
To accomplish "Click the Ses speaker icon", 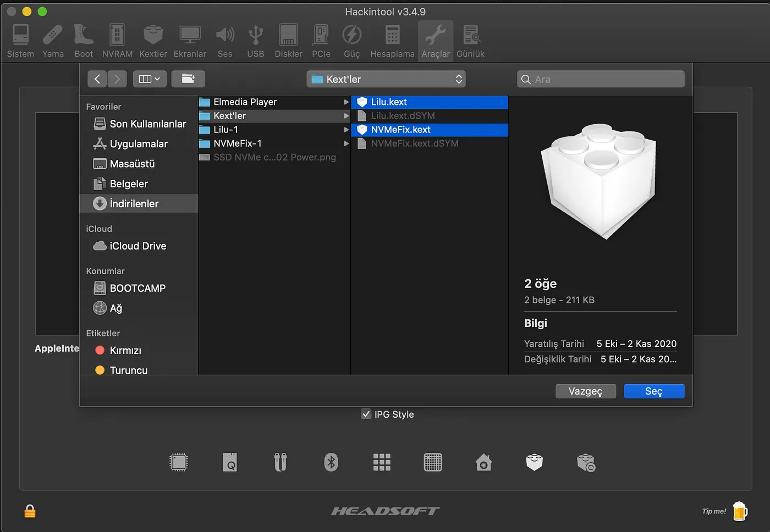I will [225, 35].
